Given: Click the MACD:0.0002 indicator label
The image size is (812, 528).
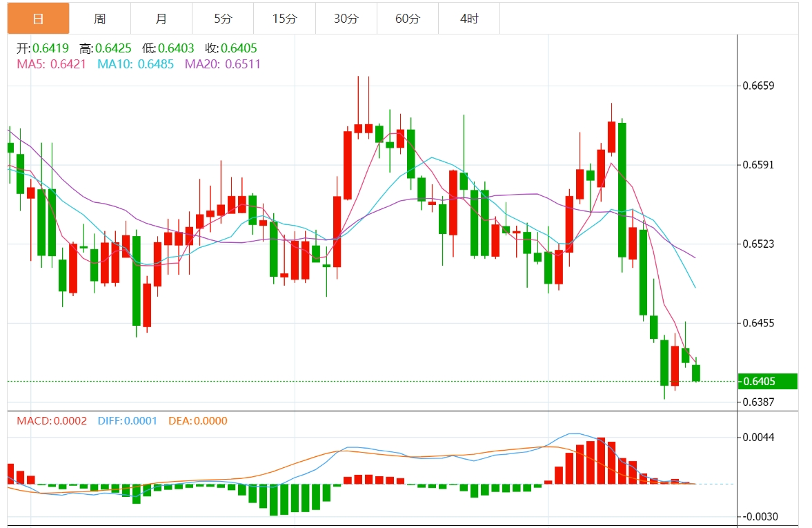Looking at the screenshot, I should point(52,421).
